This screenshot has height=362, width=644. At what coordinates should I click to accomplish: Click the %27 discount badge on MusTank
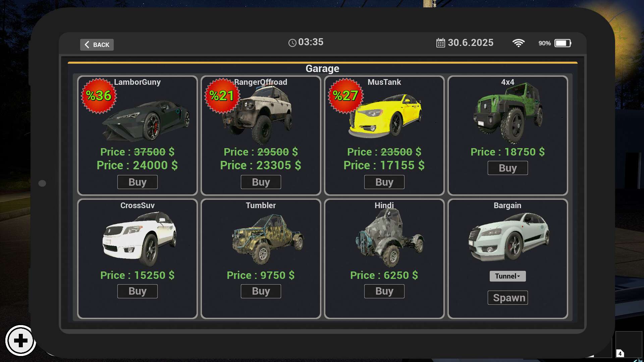345,96
